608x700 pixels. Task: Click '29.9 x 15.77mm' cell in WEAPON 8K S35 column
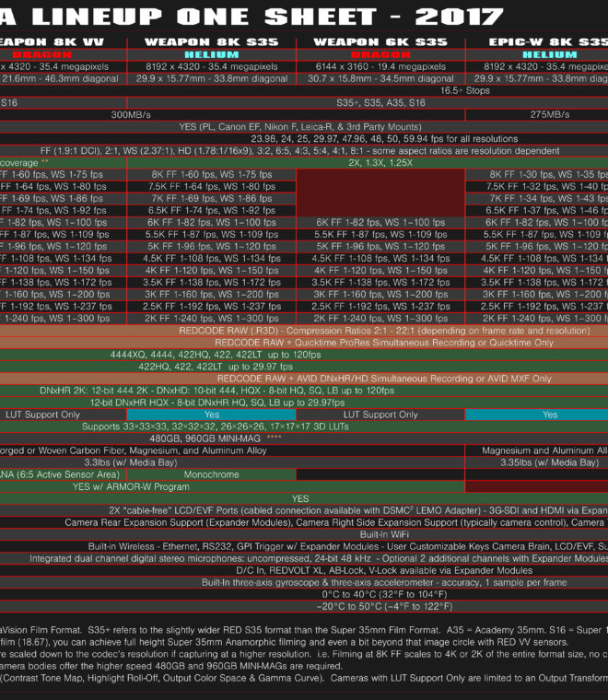212,78
